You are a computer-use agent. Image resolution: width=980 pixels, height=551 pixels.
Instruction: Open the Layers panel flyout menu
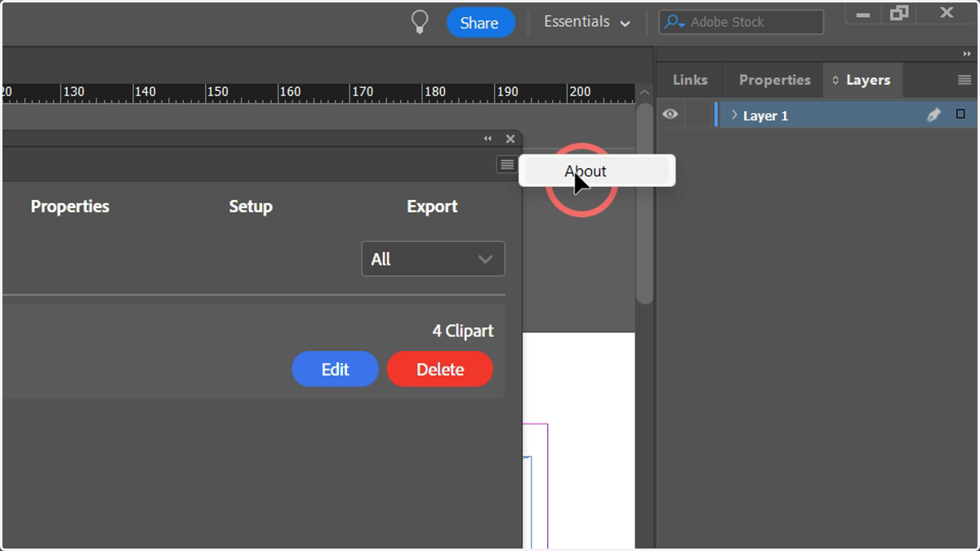click(x=964, y=80)
